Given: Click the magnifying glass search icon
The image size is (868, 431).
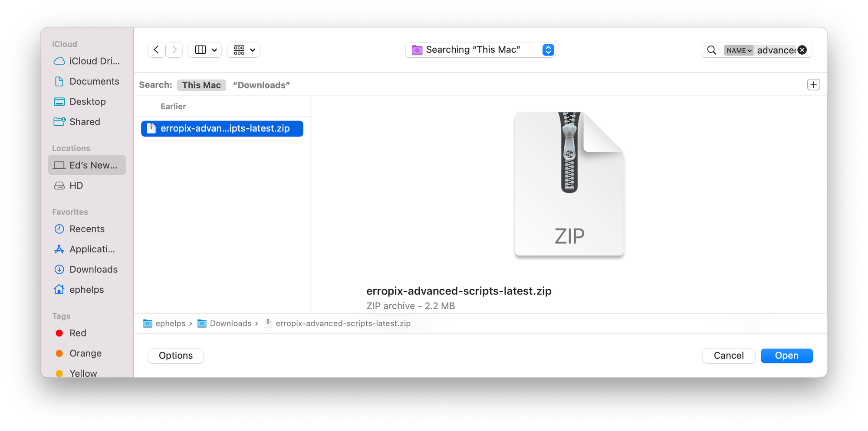Looking at the screenshot, I should click(x=712, y=50).
